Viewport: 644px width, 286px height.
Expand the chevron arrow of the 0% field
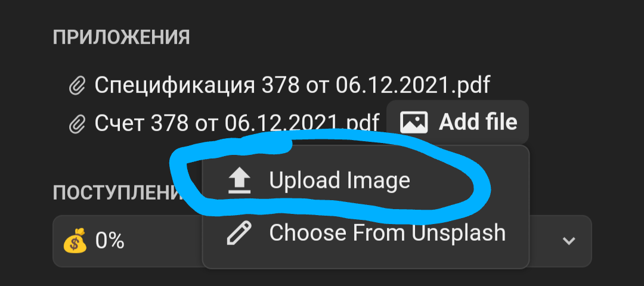pyautogui.click(x=569, y=241)
